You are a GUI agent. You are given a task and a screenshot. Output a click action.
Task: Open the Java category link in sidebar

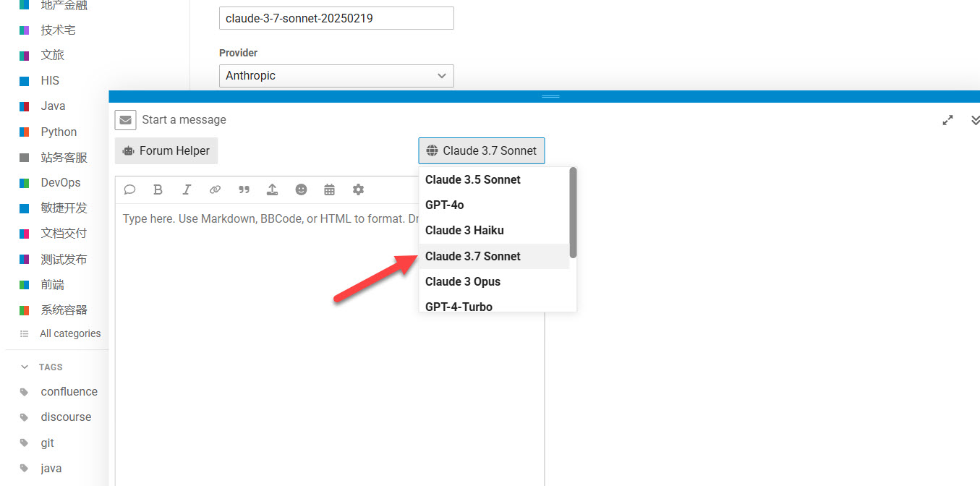[53, 106]
